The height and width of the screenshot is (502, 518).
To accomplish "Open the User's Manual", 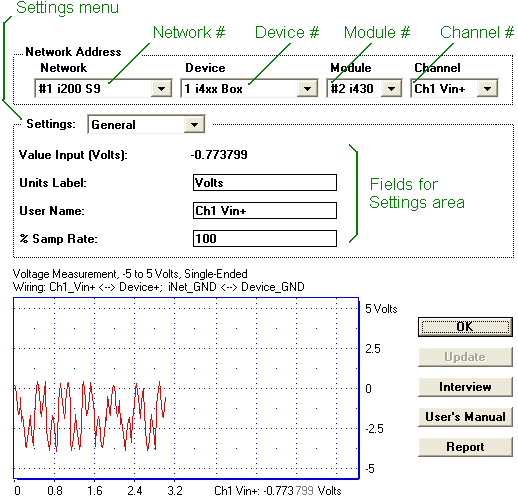I will click(x=465, y=417).
